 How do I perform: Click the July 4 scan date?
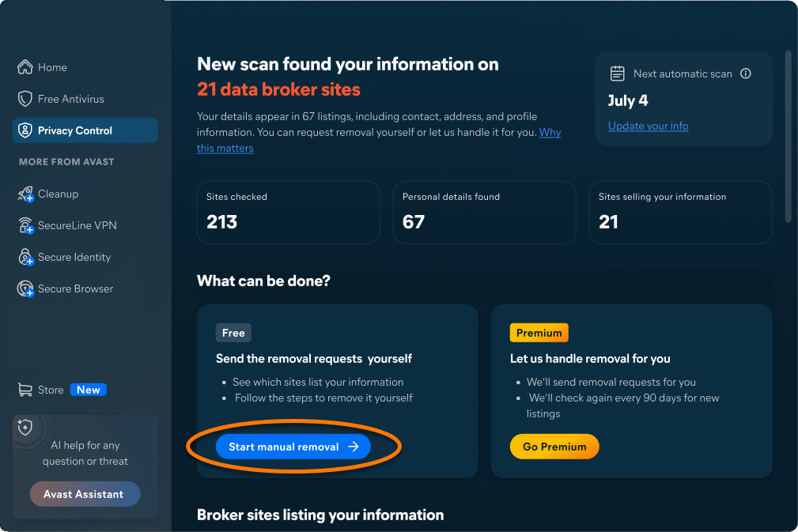click(627, 100)
